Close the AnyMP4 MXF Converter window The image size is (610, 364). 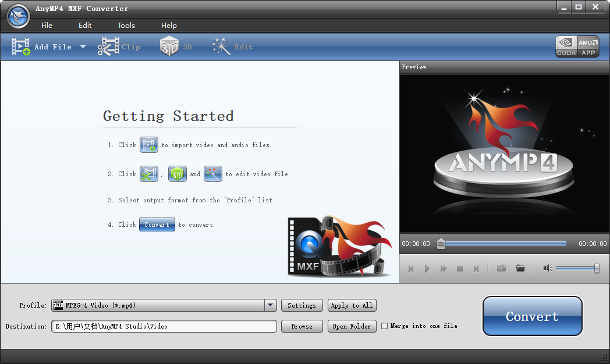coord(595,7)
